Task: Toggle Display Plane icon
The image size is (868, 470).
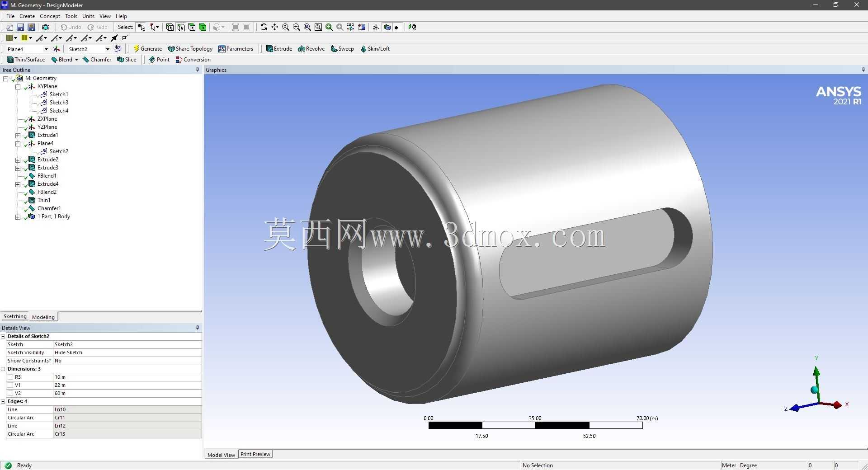Action: pyautogui.click(x=376, y=27)
